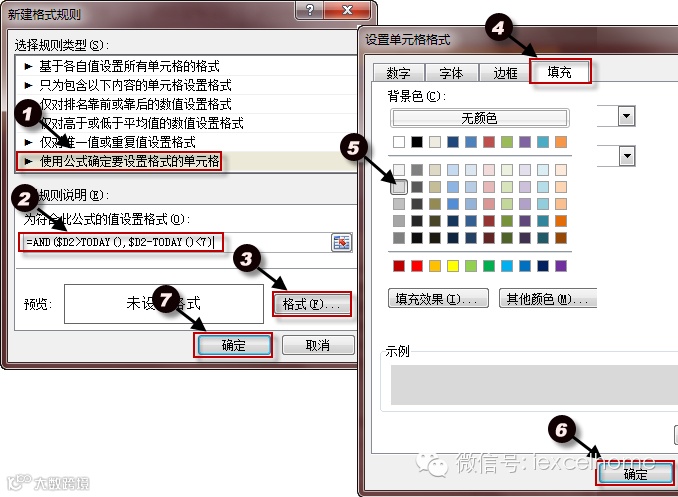
Task: Pick the purple swatch in standard colors row
Action: (561, 266)
